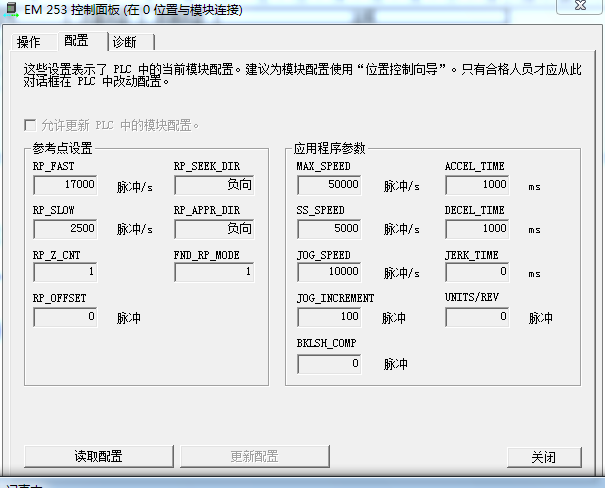Click the 读取配置 button
Screen dimensions: 605x488
coord(98,456)
